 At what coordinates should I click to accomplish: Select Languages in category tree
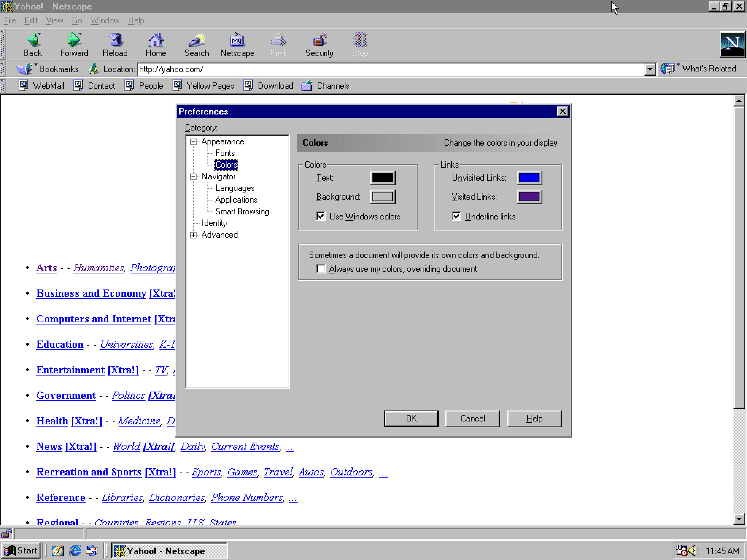click(x=235, y=188)
